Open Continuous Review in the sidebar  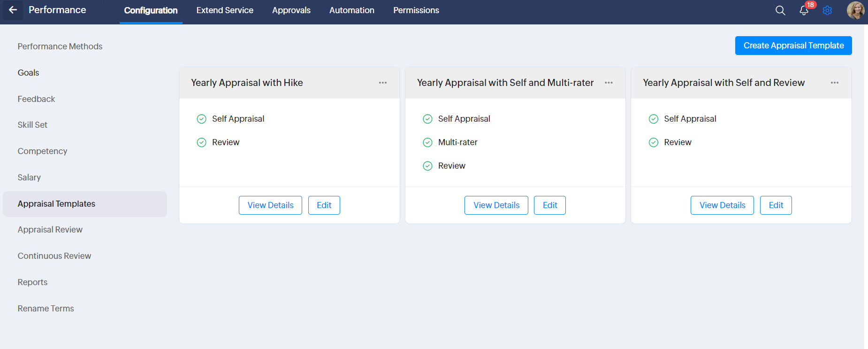[x=54, y=256]
